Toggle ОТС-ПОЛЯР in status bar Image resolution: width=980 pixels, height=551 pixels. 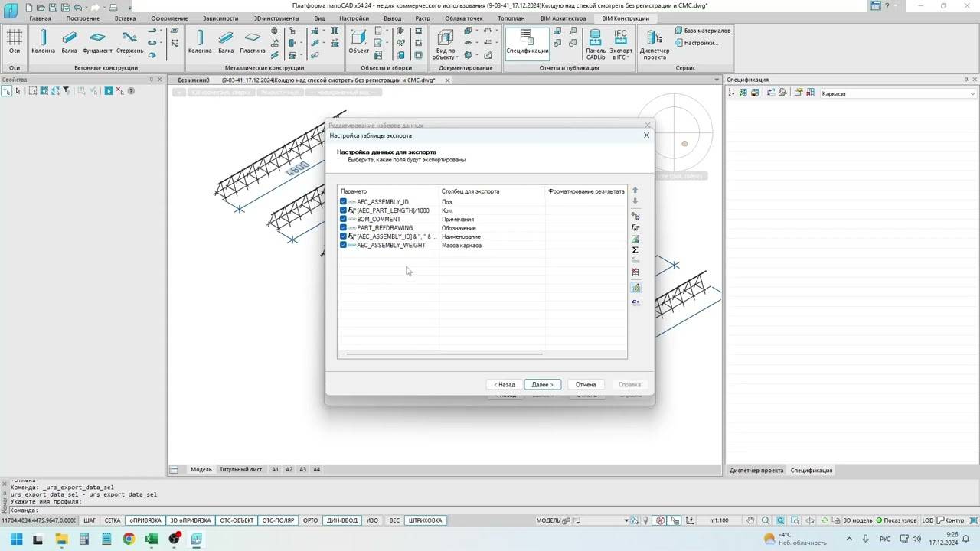278,520
